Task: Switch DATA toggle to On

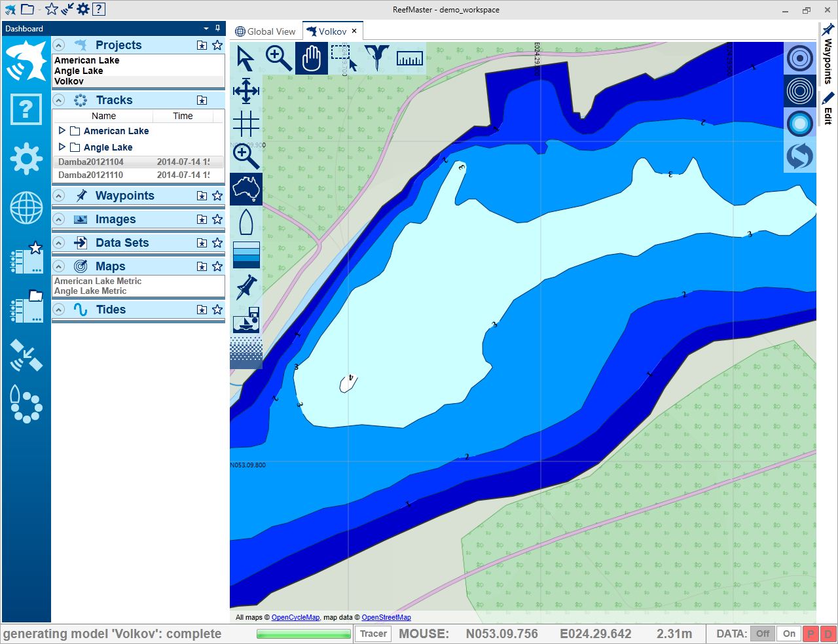Action: (x=789, y=634)
